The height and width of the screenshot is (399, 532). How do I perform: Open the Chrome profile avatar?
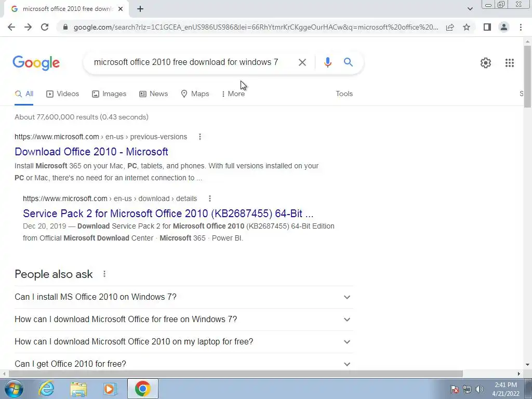[504, 27]
